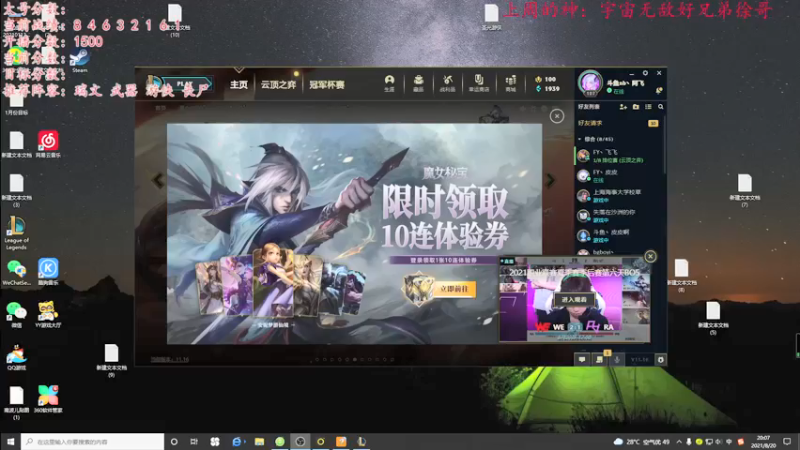This screenshot has width=800, height=450.
Task: Close the live stream mini player
Action: 650,256
